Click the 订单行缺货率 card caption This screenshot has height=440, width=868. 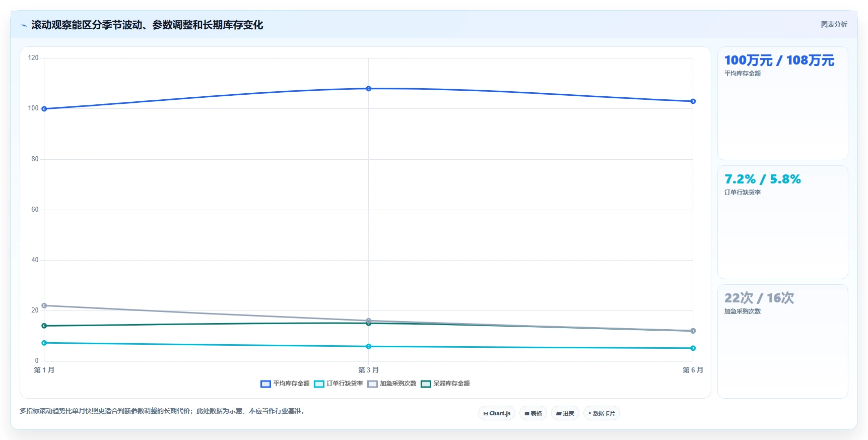point(743,193)
